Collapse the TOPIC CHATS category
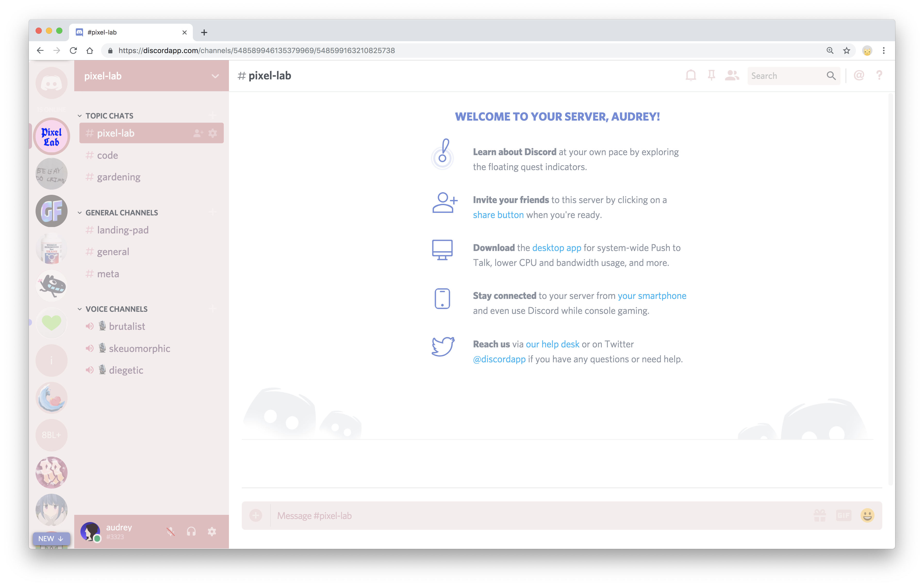924x587 pixels. (109, 116)
